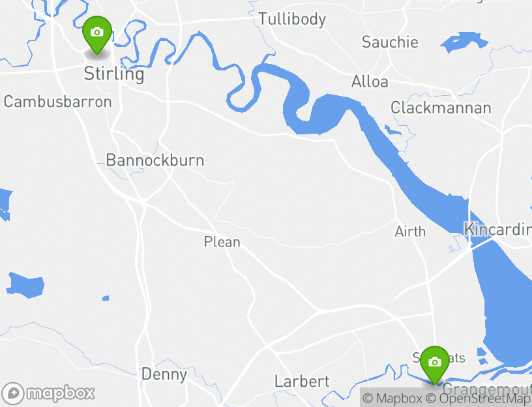
Task: Select the Tullibody place name
Action: [292, 20]
